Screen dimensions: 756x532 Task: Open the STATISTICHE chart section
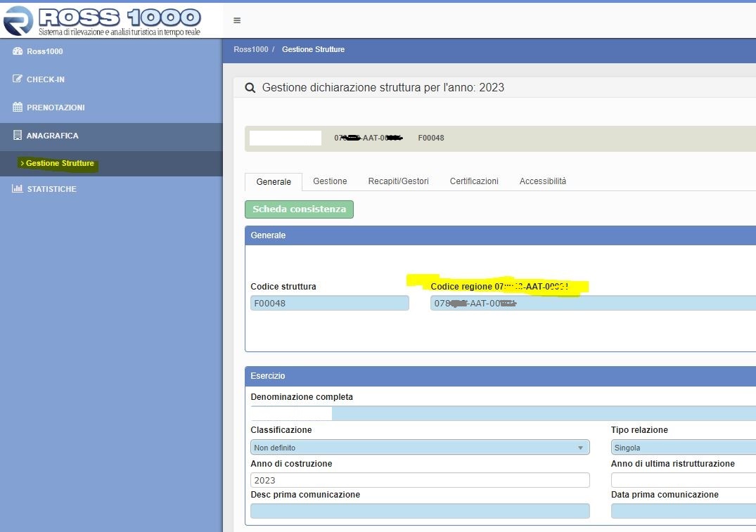(51, 189)
